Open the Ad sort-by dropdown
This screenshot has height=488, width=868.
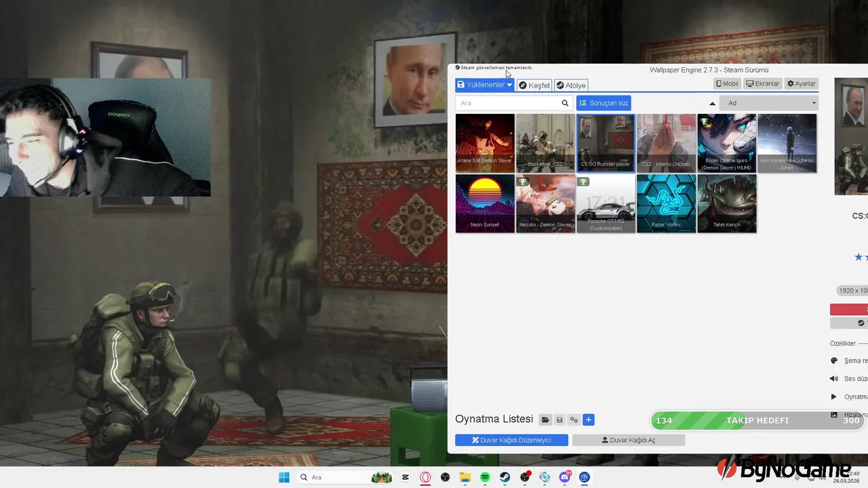[769, 103]
